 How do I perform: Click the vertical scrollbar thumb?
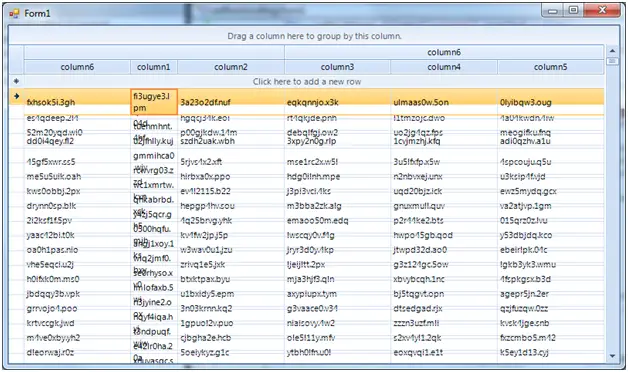coord(612,61)
